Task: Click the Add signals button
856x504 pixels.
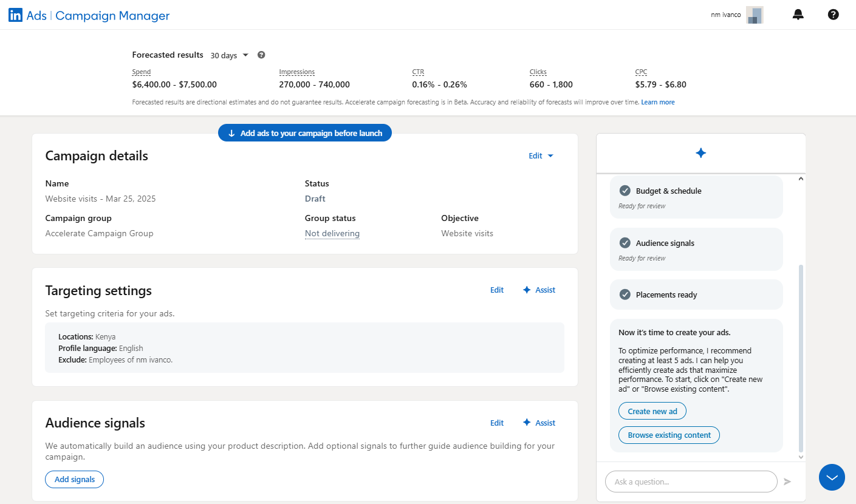Action: tap(75, 479)
